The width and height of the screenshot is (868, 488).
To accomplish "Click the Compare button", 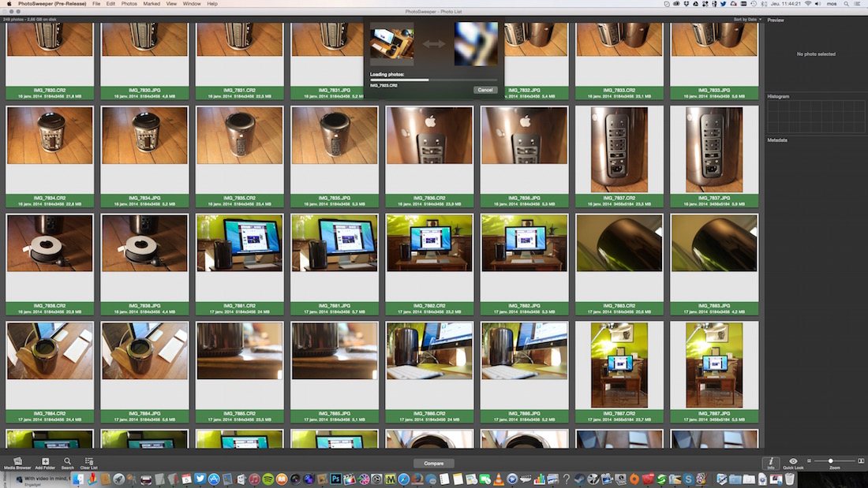I will (433, 463).
